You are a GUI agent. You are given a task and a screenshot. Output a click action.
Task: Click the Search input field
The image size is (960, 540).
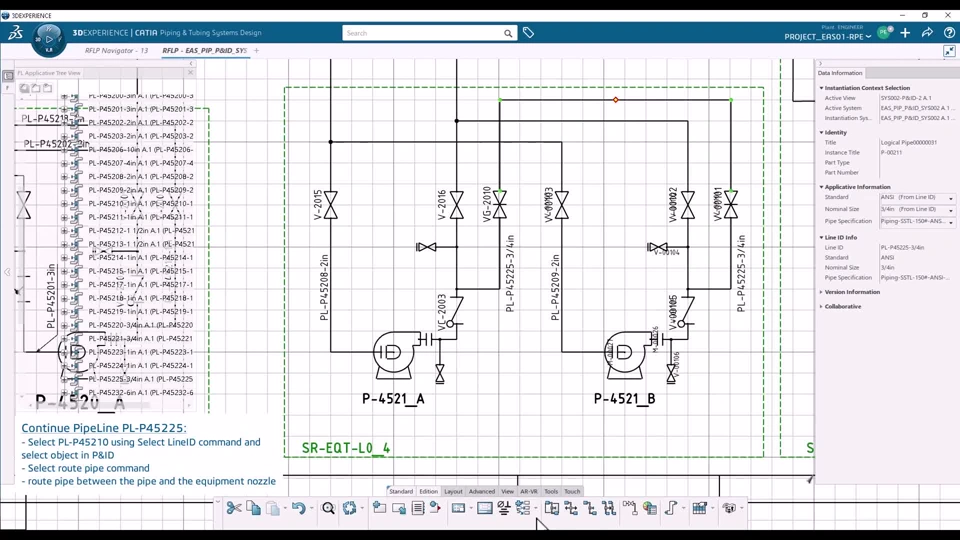pyautogui.click(x=422, y=33)
